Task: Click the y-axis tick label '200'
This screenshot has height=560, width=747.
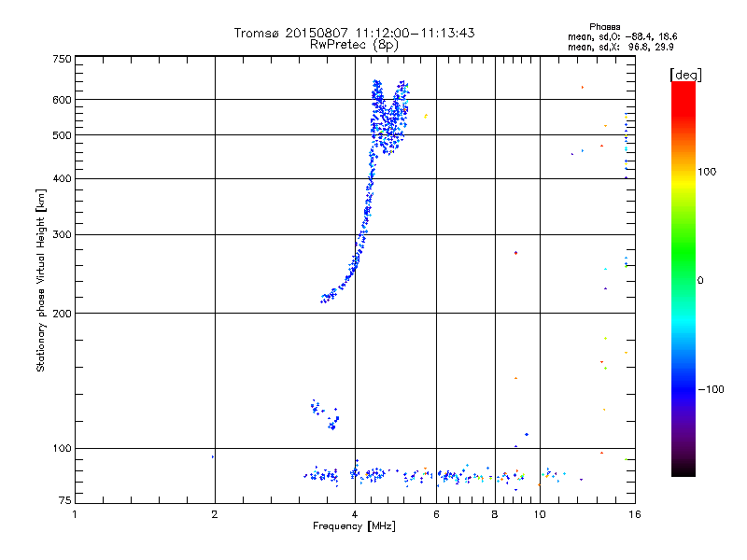Action: (62, 314)
